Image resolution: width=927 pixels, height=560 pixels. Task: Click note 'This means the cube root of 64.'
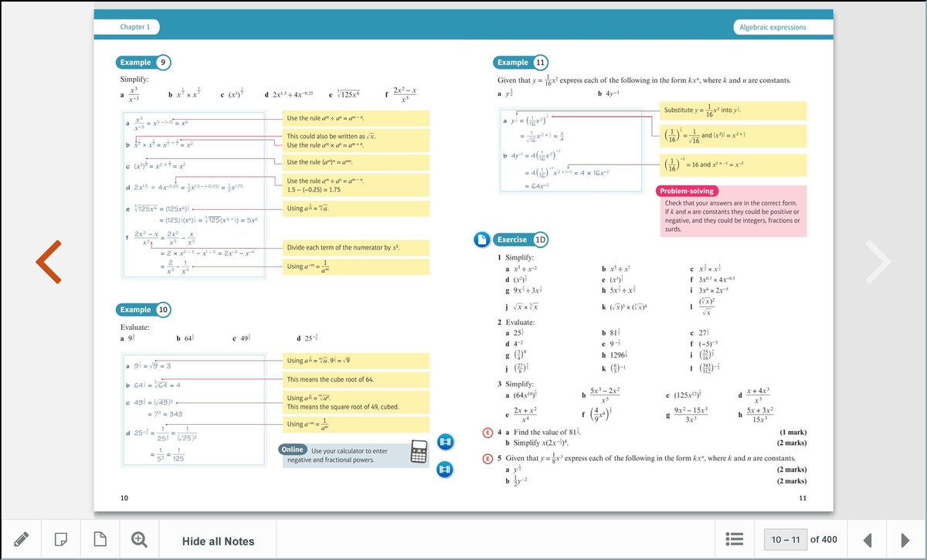331,380
